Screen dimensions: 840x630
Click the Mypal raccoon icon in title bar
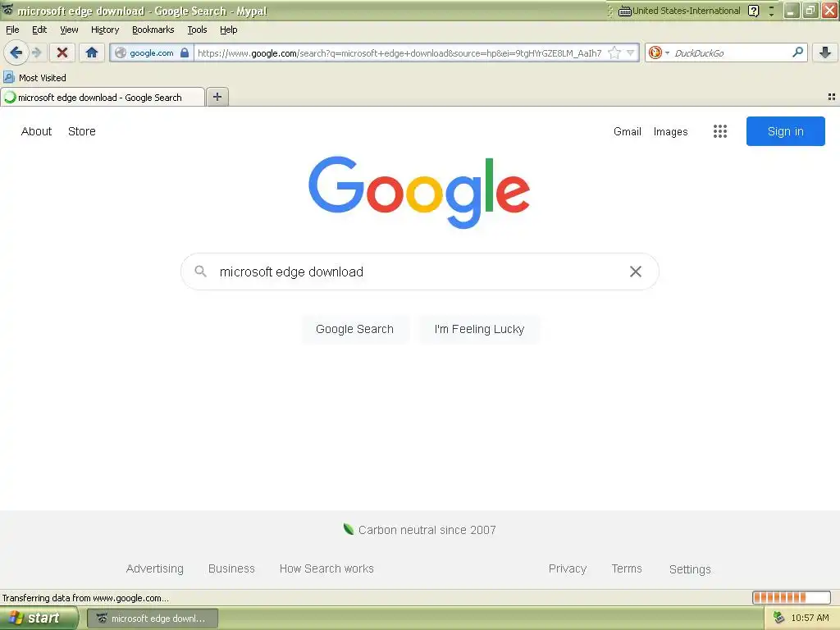click(7, 10)
